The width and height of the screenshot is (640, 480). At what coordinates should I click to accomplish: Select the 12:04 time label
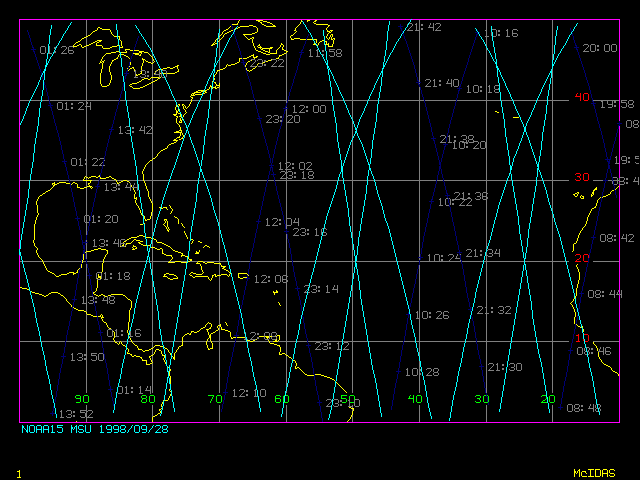[x=282, y=222]
